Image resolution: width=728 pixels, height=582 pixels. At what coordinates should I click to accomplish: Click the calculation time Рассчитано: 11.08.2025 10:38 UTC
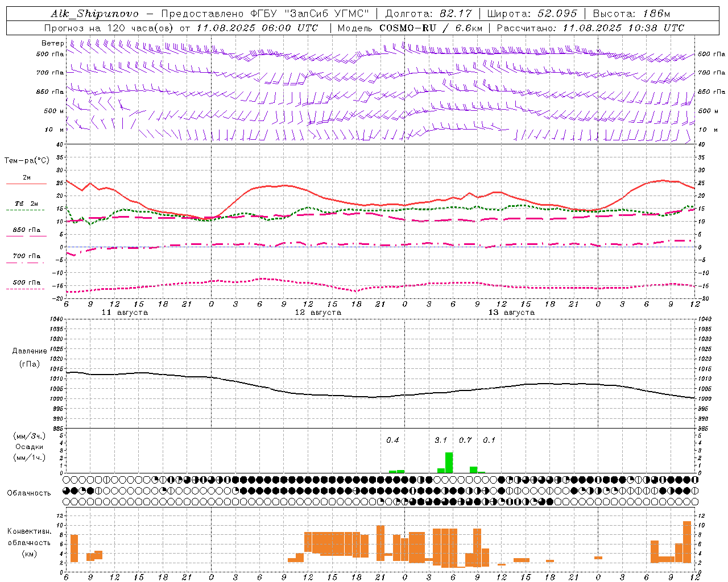[590, 28]
